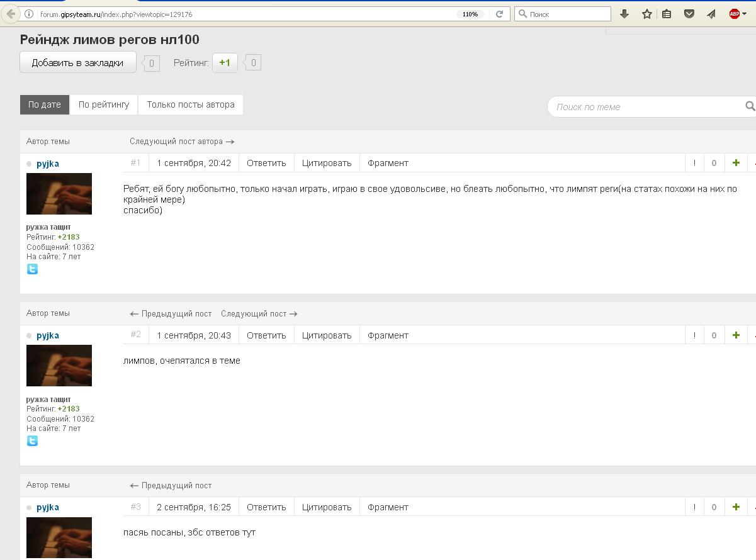
Task: Go to Предыдущий пост link above post #2
Action: (x=171, y=313)
